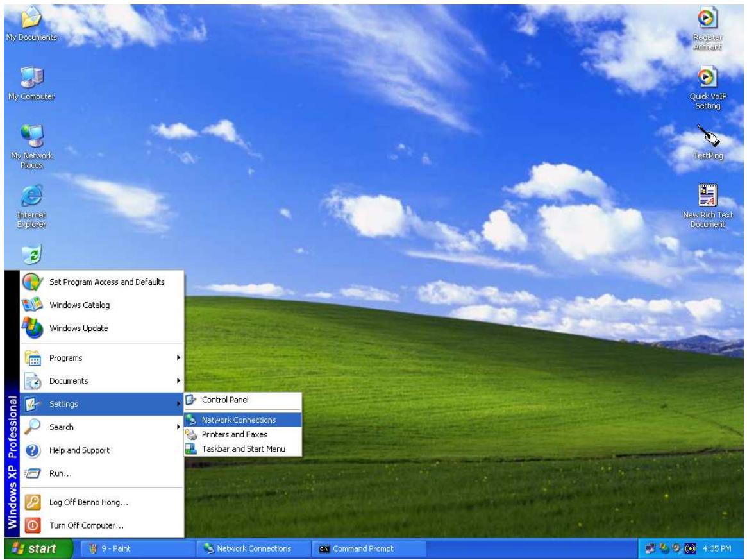Click the green start button
The width and height of the screenshot is (747, 560).
click(x=38, y=548)
